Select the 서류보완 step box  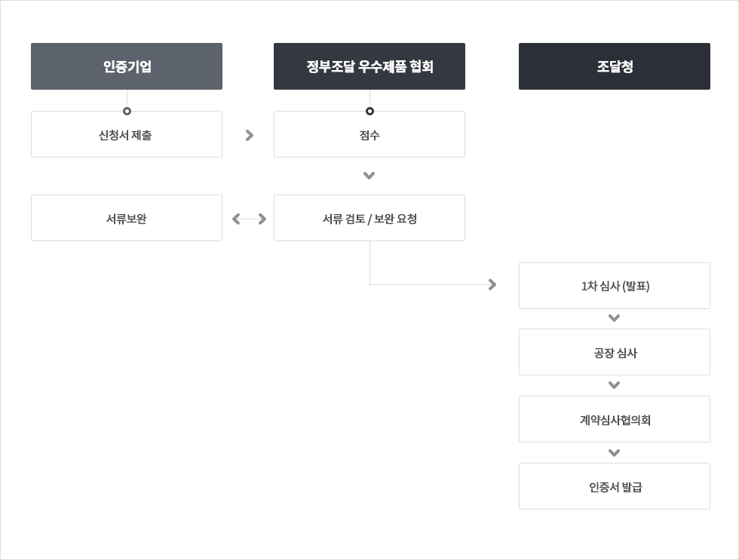[x=127, y=219]
